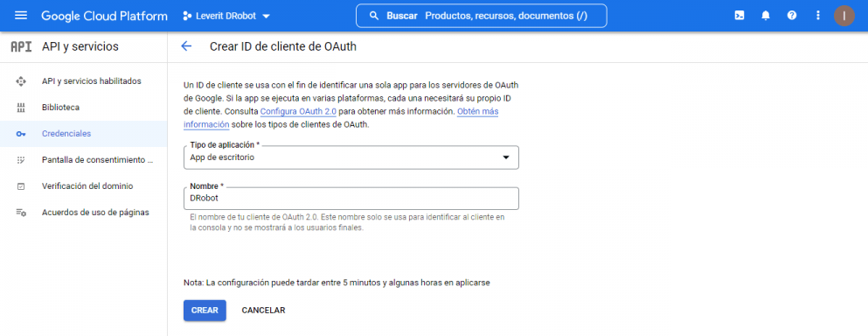Open the three-dot settings menu
868x336 pixels.
pos(818,16)
